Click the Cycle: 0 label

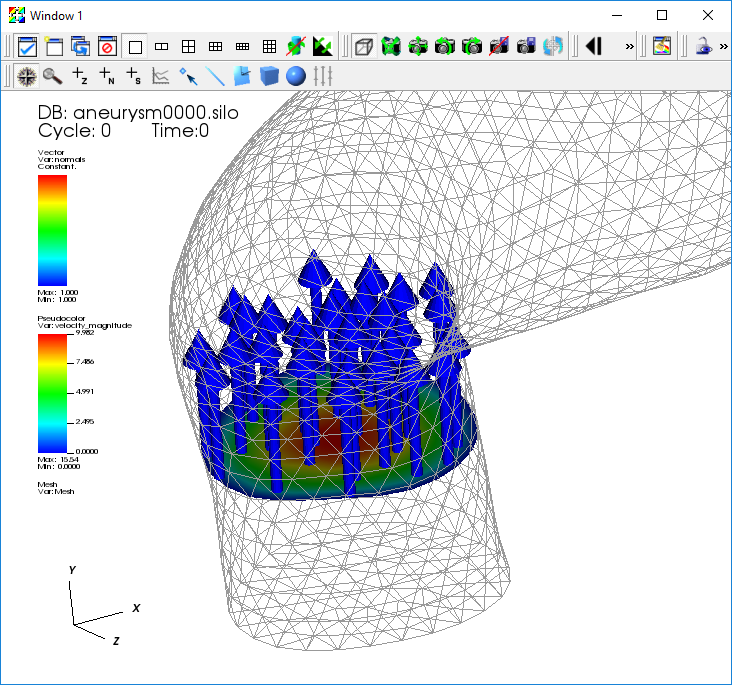pos(74,131)
